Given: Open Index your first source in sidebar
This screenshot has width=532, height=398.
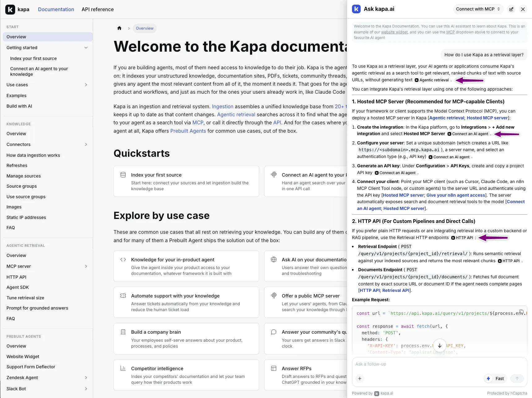Looking at the screenshot, I should coord(33,58).
